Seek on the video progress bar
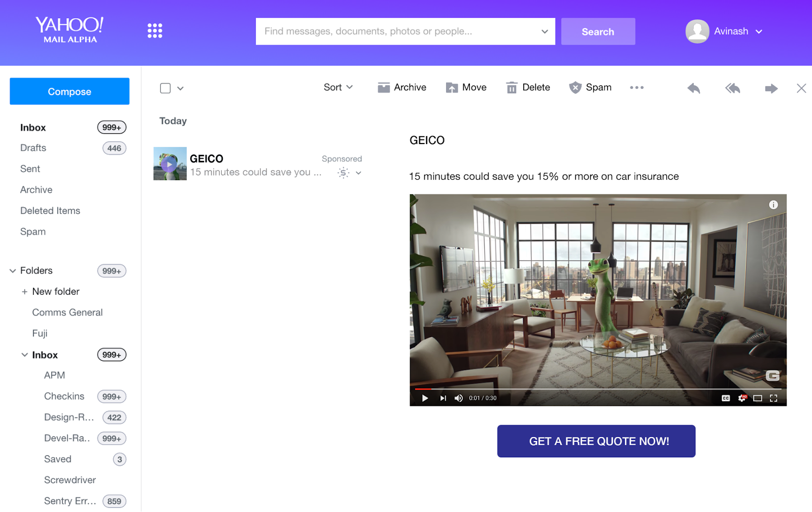Image resolution: width=812 pixels, height=512 pixels. 598,389
